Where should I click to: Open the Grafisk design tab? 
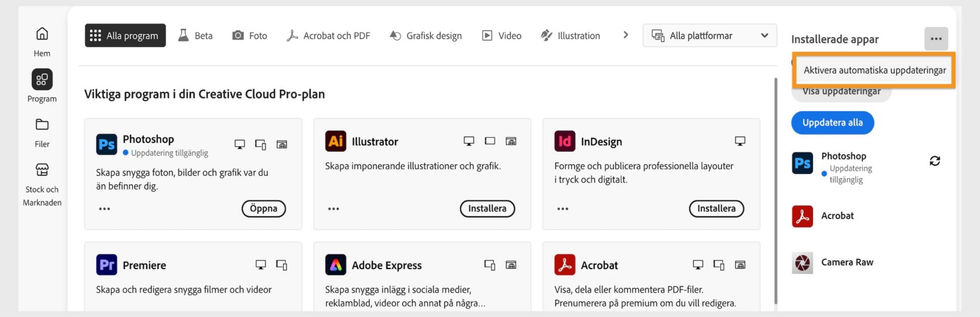point(426,35)
